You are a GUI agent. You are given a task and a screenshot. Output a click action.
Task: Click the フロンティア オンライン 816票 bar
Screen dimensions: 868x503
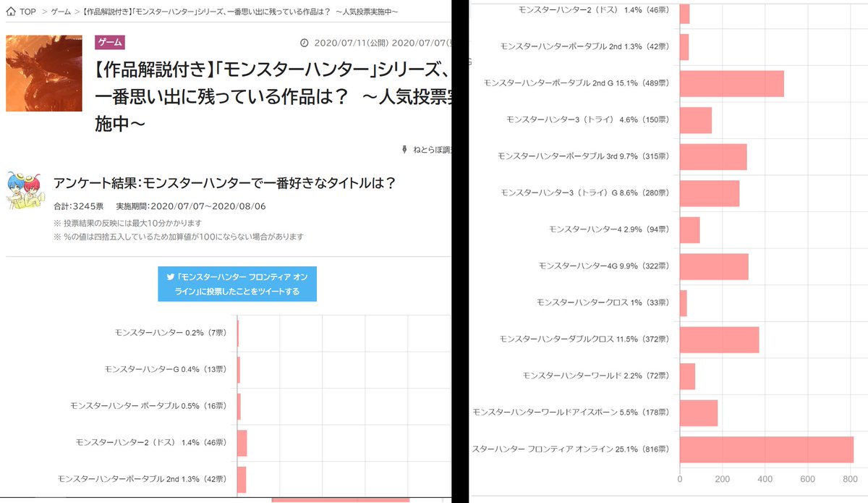point(767,449)
